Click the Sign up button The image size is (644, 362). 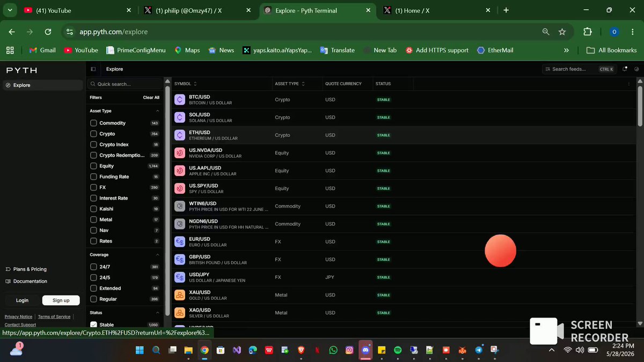61,300
